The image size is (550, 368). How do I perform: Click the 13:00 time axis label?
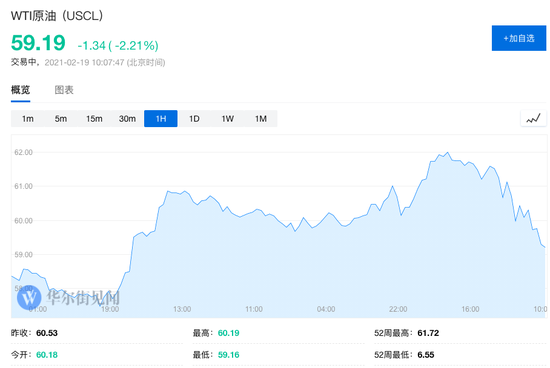(182, 309)
